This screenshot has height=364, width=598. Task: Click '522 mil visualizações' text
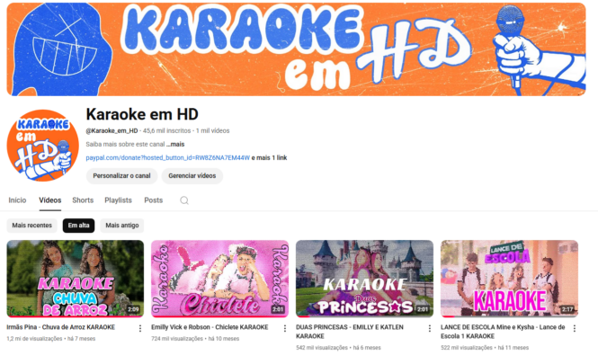coord(467,348)
